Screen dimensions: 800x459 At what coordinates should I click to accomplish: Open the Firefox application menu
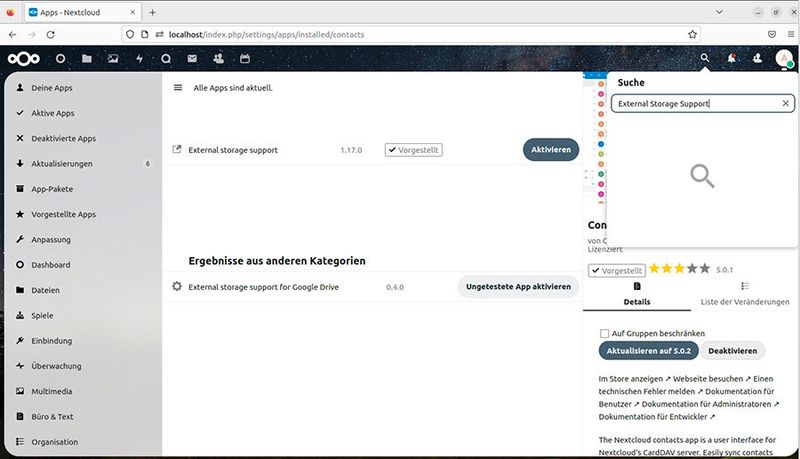(790, 35)
